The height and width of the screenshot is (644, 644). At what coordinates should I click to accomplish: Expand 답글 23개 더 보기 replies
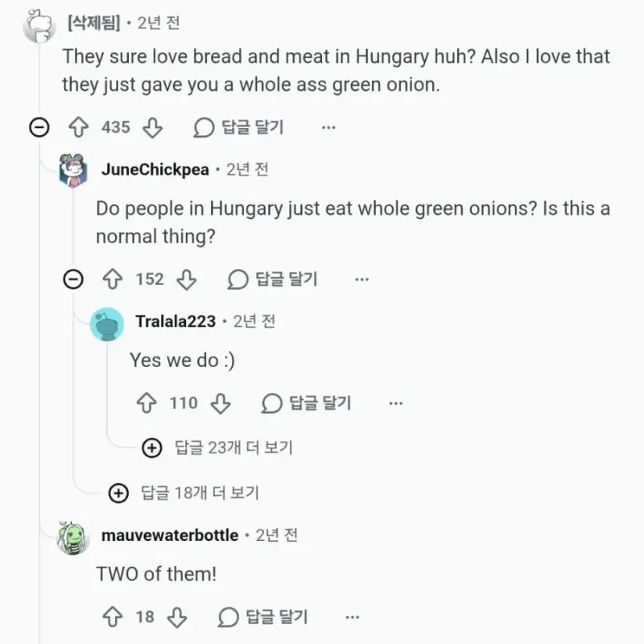pos(217,448)
